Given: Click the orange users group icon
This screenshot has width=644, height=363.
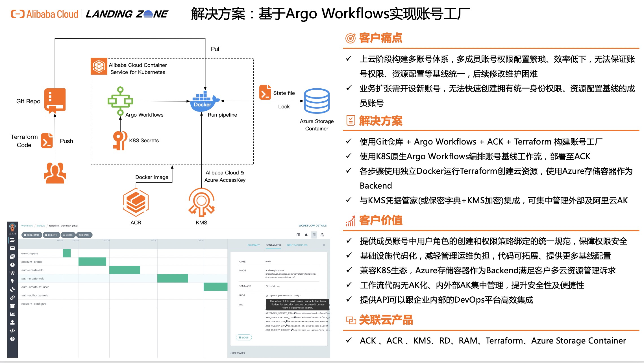Looking at the screenshot, I should tap(55, 173).
